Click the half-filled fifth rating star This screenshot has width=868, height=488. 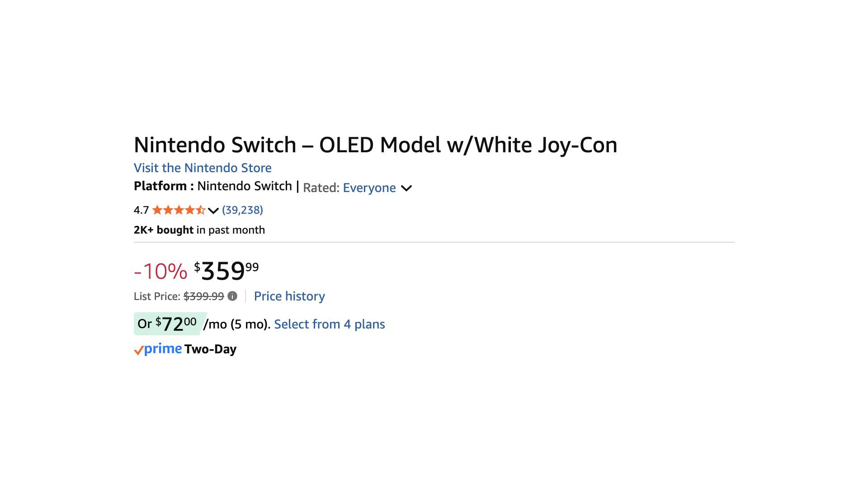(x=202, y=210)
